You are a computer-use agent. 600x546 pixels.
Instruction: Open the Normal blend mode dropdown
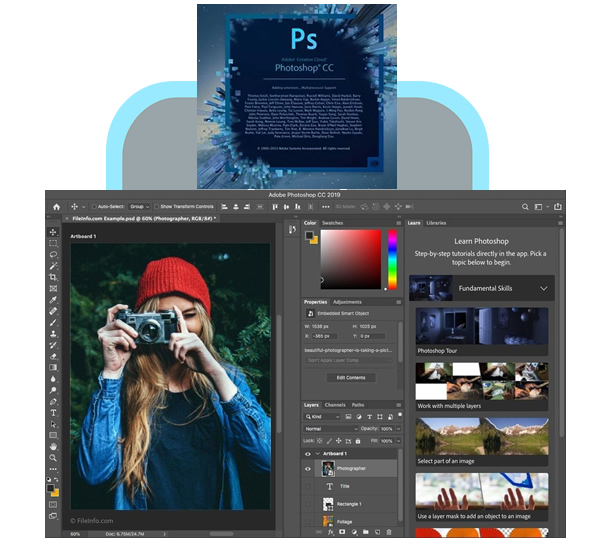click(328, 428)
